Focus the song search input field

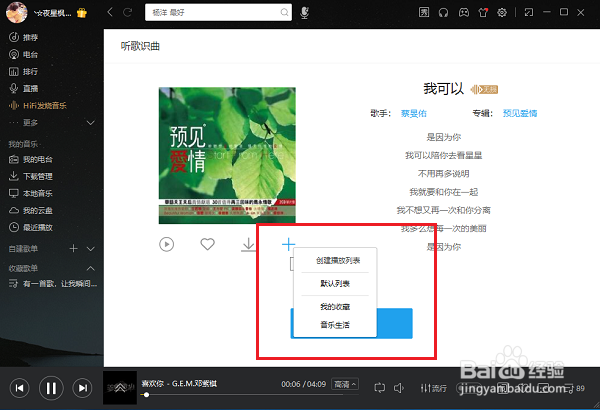[x=218, y=12]
